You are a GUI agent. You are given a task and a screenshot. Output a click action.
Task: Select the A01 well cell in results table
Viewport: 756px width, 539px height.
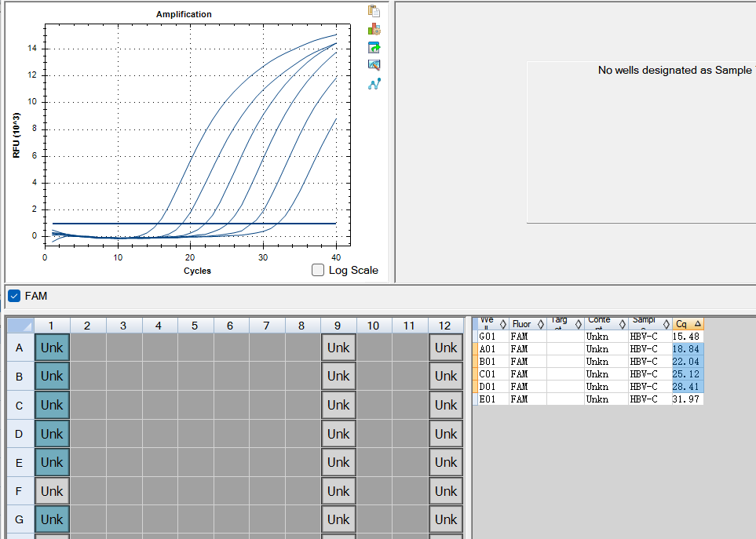(493, 348)
